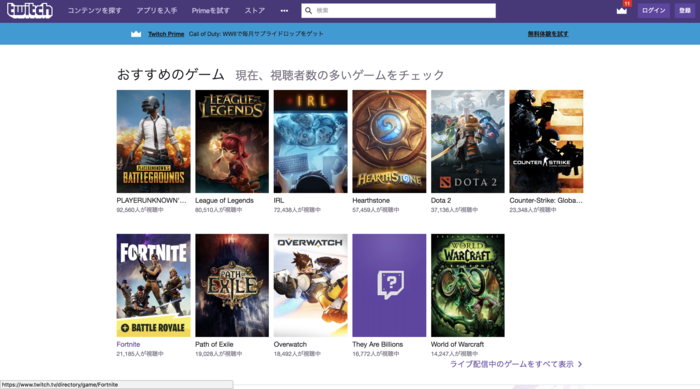Click World of Warcraft title link
Screen dimensions: 700x389
(x=458, y=344)
